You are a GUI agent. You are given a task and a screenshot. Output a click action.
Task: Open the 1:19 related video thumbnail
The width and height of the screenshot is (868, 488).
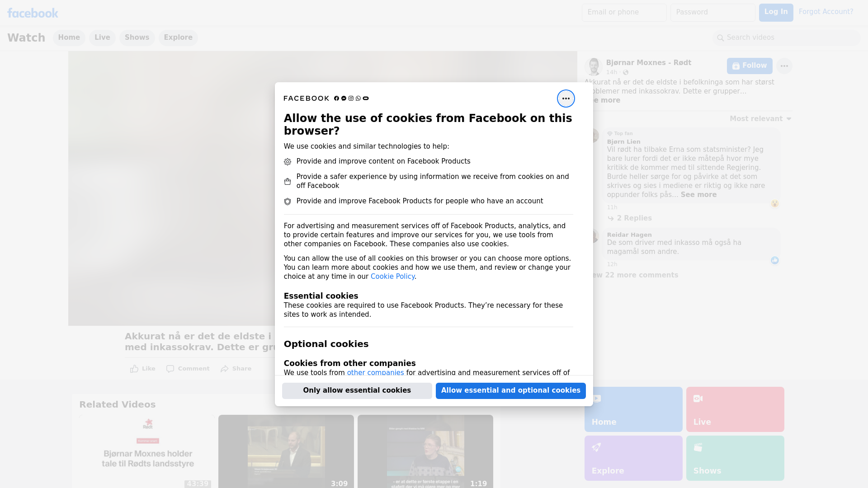point(425,451)
